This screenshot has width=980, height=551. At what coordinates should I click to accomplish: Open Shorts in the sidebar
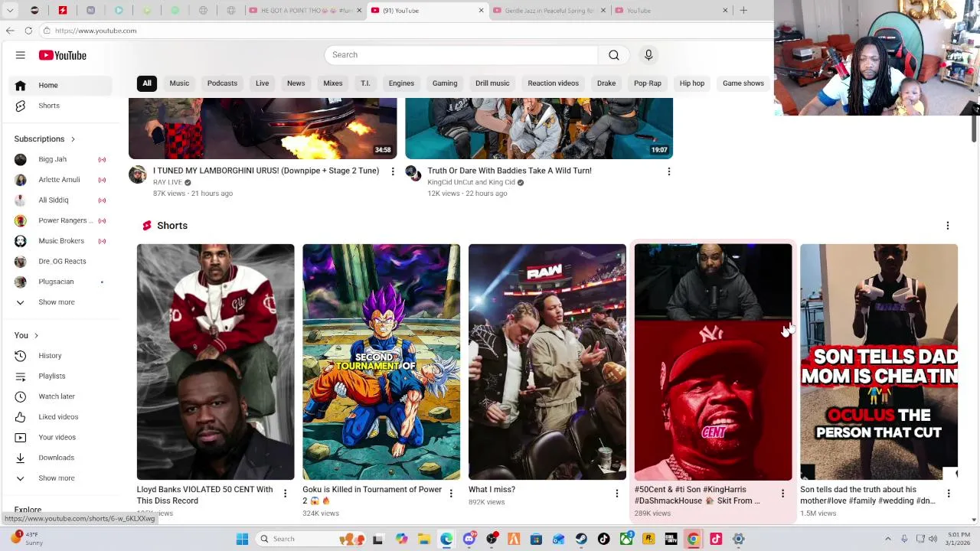[x=60, y=106]
